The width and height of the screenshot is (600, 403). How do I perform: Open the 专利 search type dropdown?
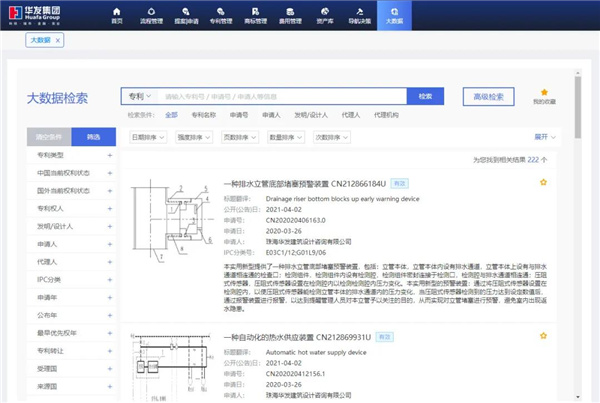pyautogui.click(x=139, y=96)
